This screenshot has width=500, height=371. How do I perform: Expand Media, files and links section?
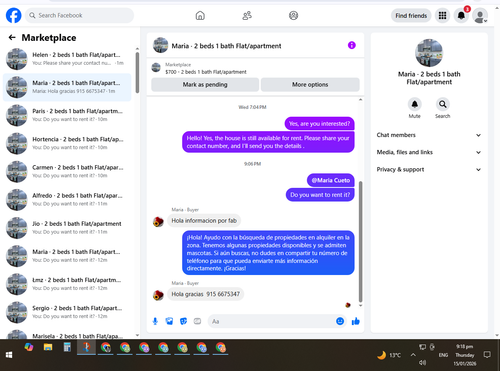pyautogui.click(x=429, y=152)
